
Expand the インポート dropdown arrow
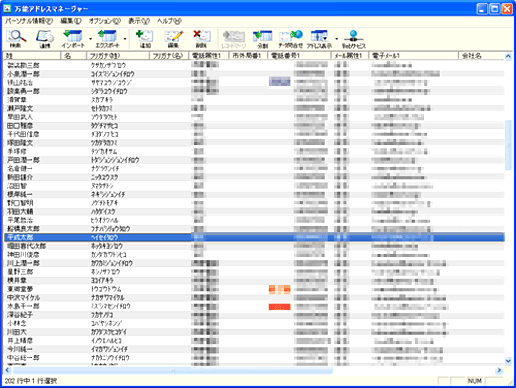(x=90, y=39)
